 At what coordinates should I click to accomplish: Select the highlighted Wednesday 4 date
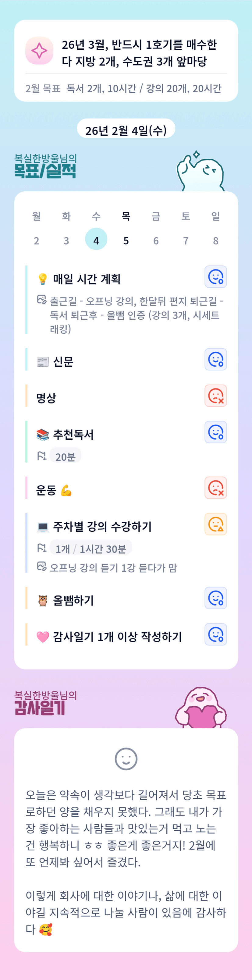96,240
